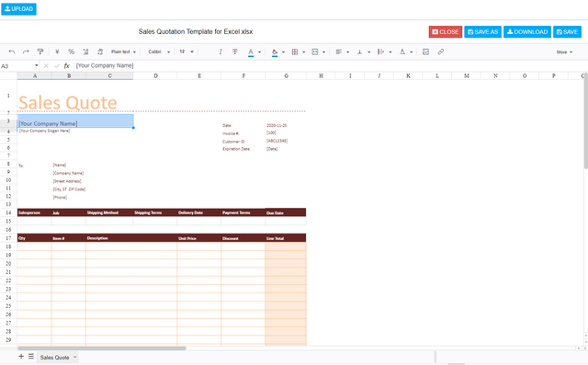Screen dimensions: 588x365
Task: Expand the text color picker arrow
Action: [259, 51]
